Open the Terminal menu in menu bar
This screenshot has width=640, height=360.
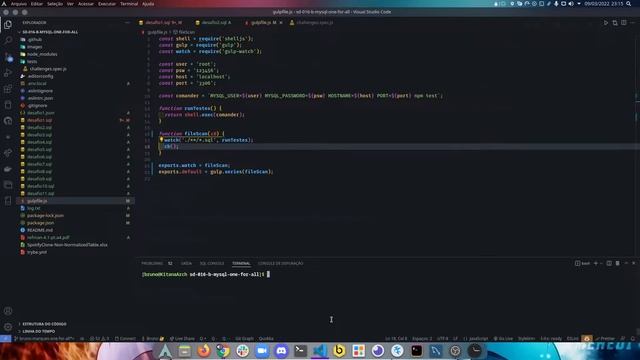[x=129, y=4]
